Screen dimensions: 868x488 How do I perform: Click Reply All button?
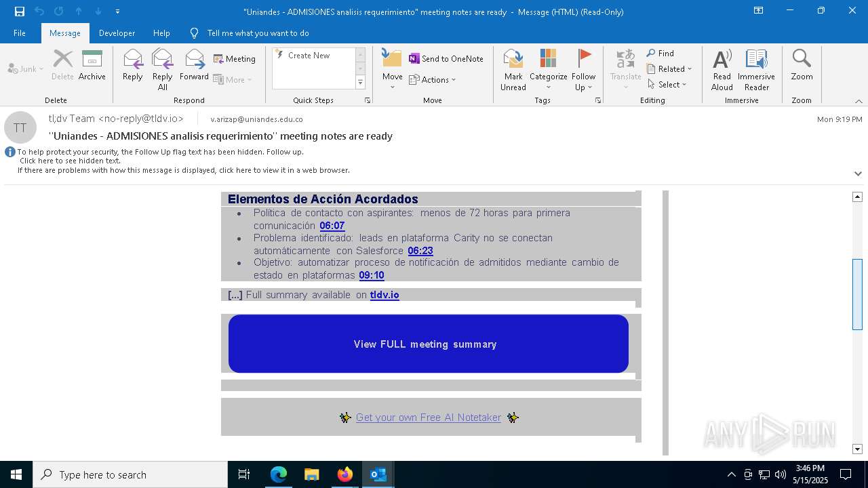pyautogui.click(x=163, y=70)
